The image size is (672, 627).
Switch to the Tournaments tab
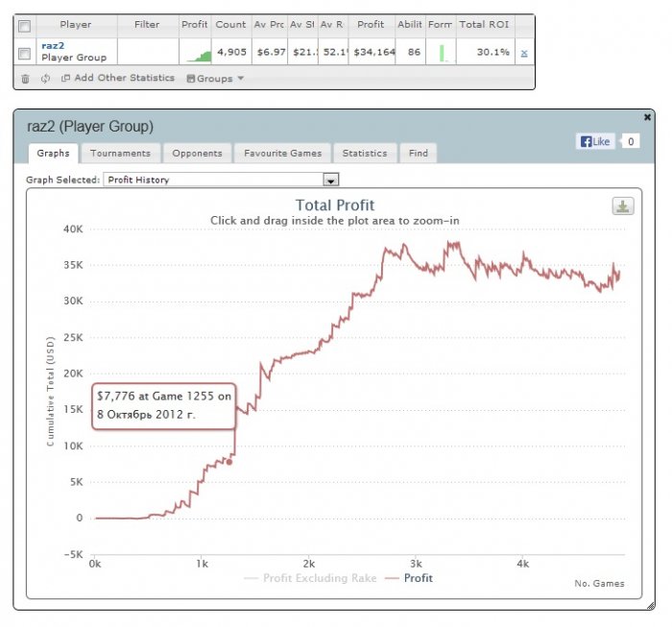[x=120, y=154]
